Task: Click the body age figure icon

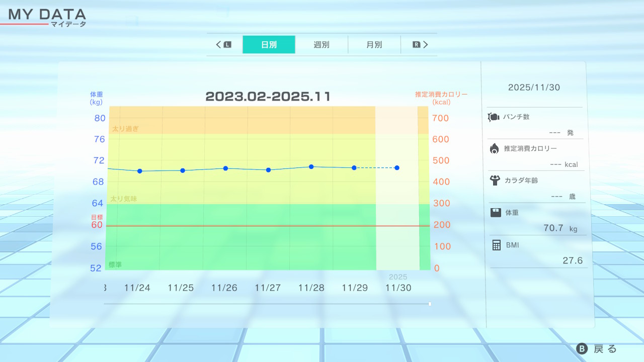Action: (495, 180)
